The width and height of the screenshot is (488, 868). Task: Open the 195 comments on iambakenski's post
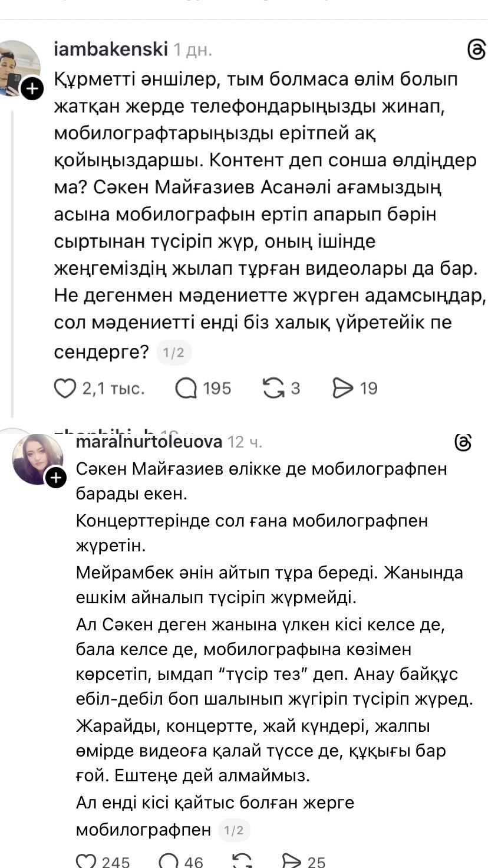pyautogui.click(x=186, y=388)
